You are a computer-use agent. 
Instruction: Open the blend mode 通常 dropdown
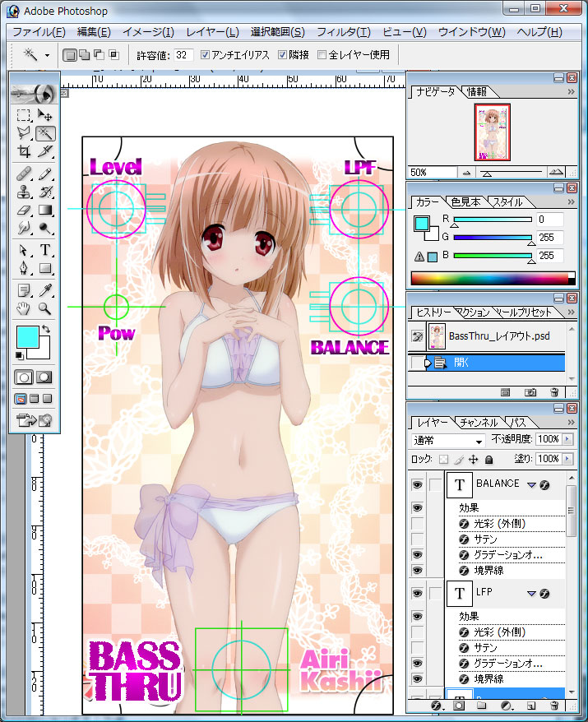448,441
